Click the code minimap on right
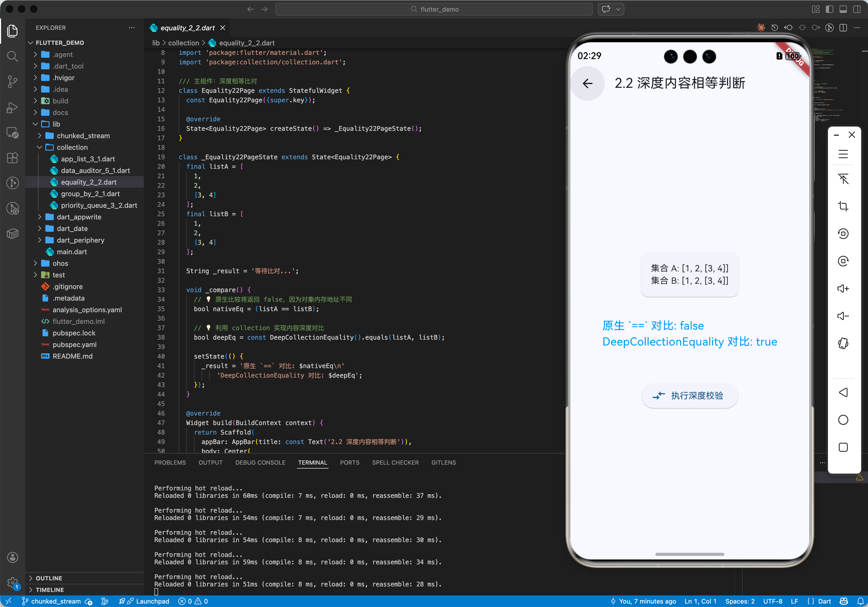Screen dimensions: 868x607 pyautogui.click(x=828, y=87)
